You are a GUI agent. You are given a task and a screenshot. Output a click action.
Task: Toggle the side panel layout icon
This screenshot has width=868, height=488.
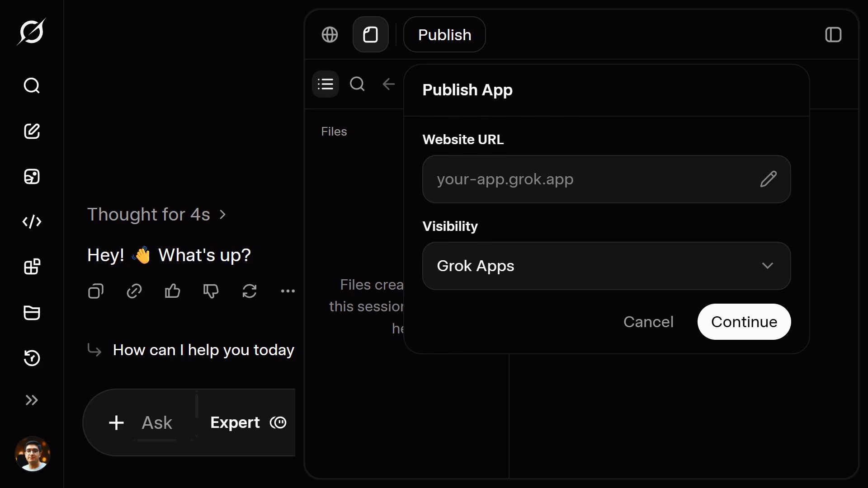click(833, 34)
